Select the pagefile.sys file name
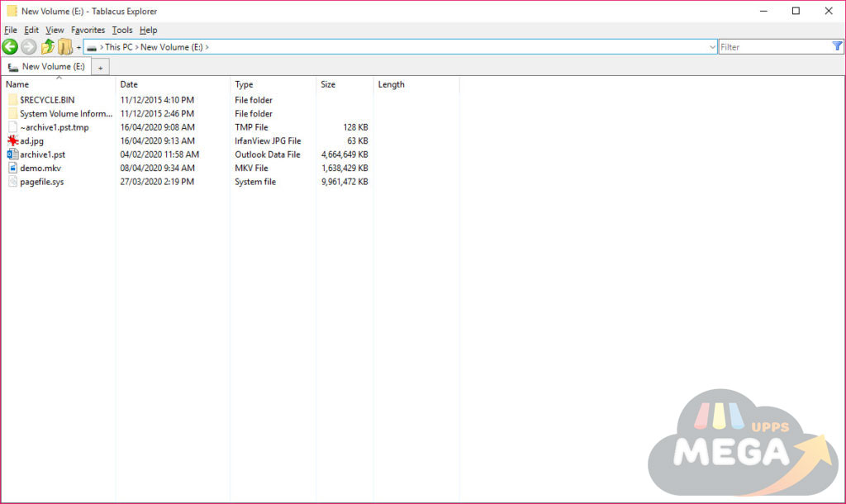The width and height of the screenshot is (846, 504). point(42,182)
